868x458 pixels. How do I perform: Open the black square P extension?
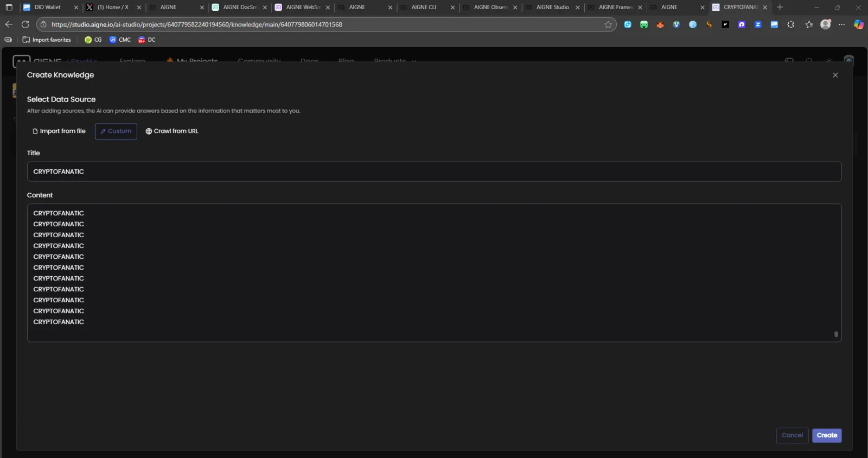click(x=725, y=24)
